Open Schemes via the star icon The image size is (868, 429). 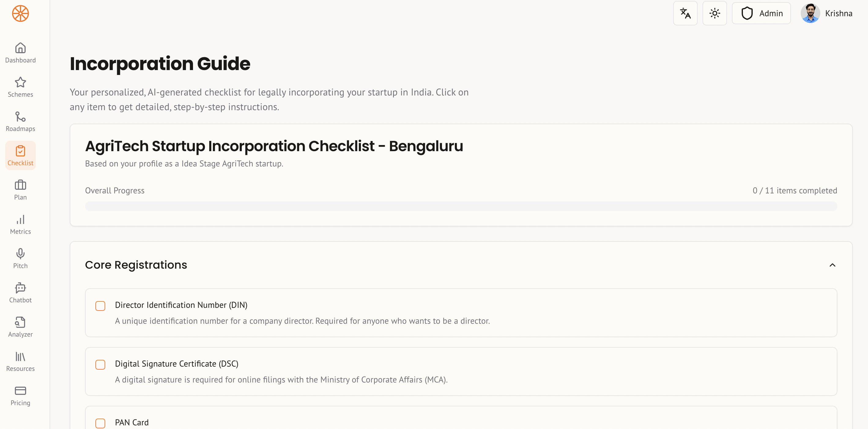20,82
